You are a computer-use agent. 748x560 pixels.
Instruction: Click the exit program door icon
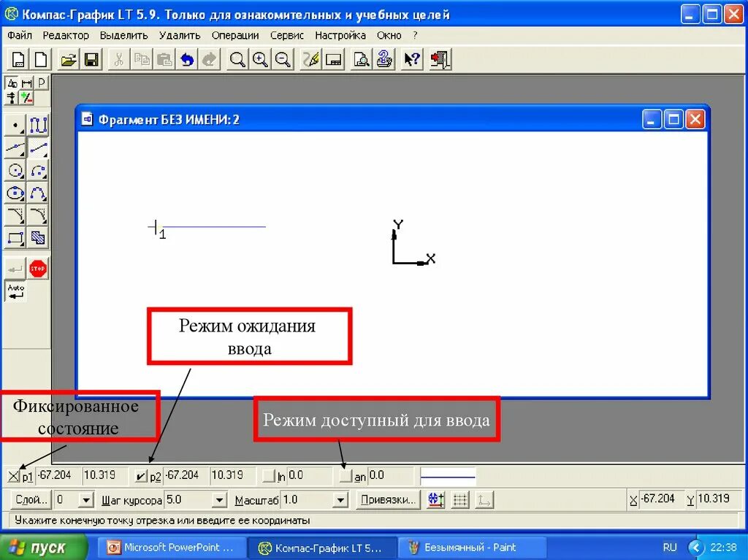click(440, 60)
